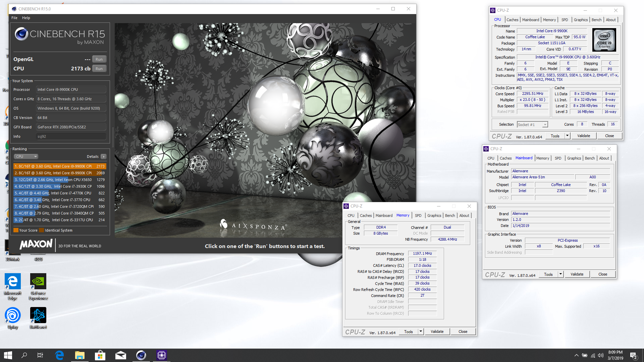Image resolution: width=644 pixels, height=362 pixels.
Task: Click the Info text field
Action: tap(71, 136)
